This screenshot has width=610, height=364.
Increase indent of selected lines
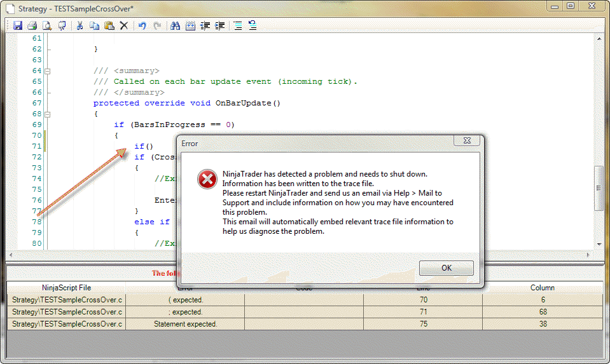tap(220, 25)
